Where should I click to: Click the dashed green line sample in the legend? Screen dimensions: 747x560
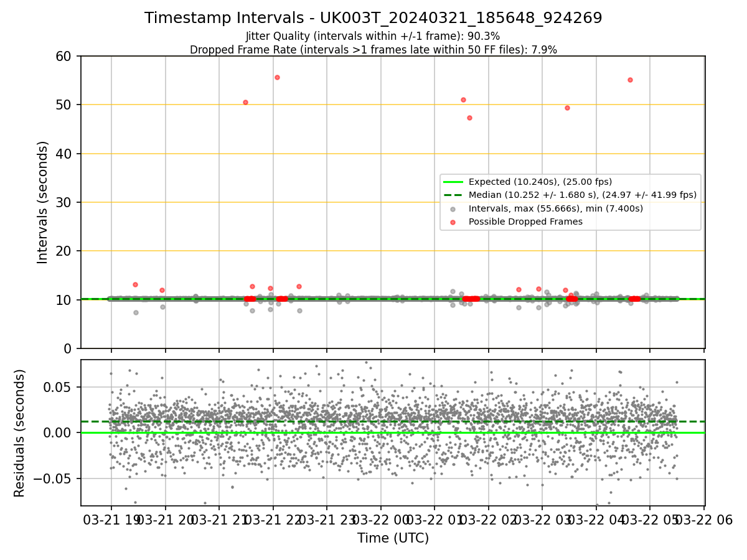click(453, 195)
